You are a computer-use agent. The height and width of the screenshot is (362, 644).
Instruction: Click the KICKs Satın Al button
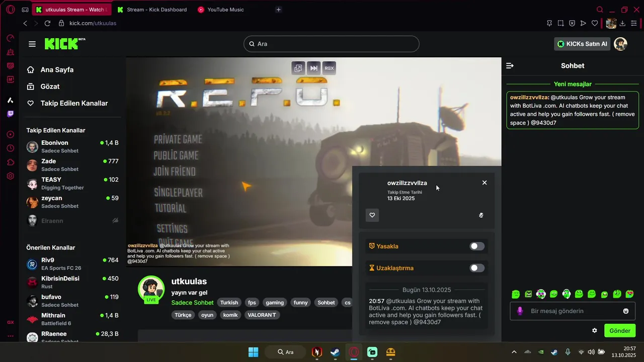pyautogui.click(x=583, y=44)
